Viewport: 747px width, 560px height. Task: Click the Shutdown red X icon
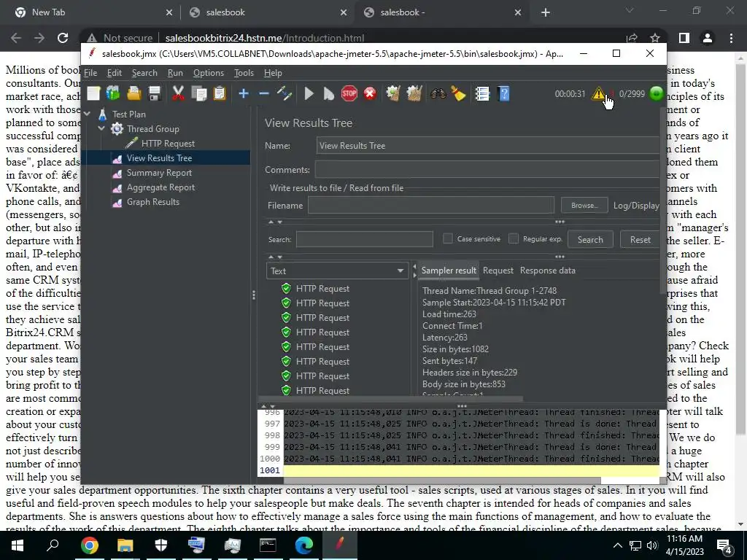370,93
